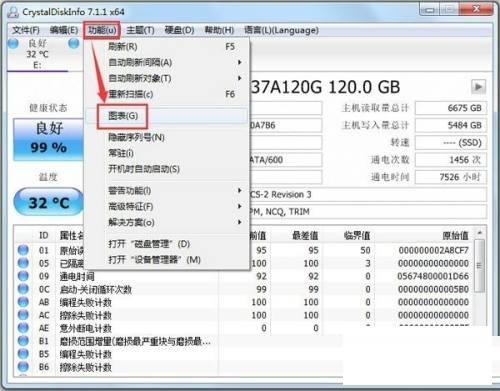Open the 主题(T) menu
Screen dimensions: 500x391
(x=140, y=30)
